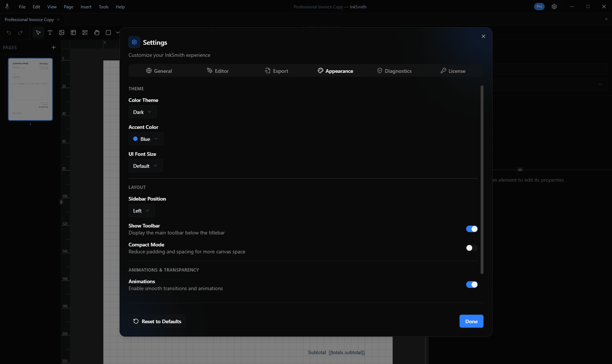Select the Table tool

[x=73, y=33]
